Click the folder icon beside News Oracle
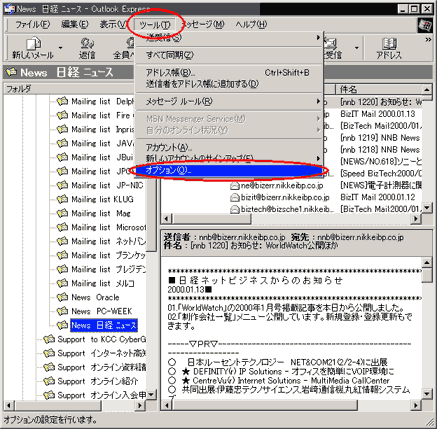 pyautogui.click(x=62, y=297)
